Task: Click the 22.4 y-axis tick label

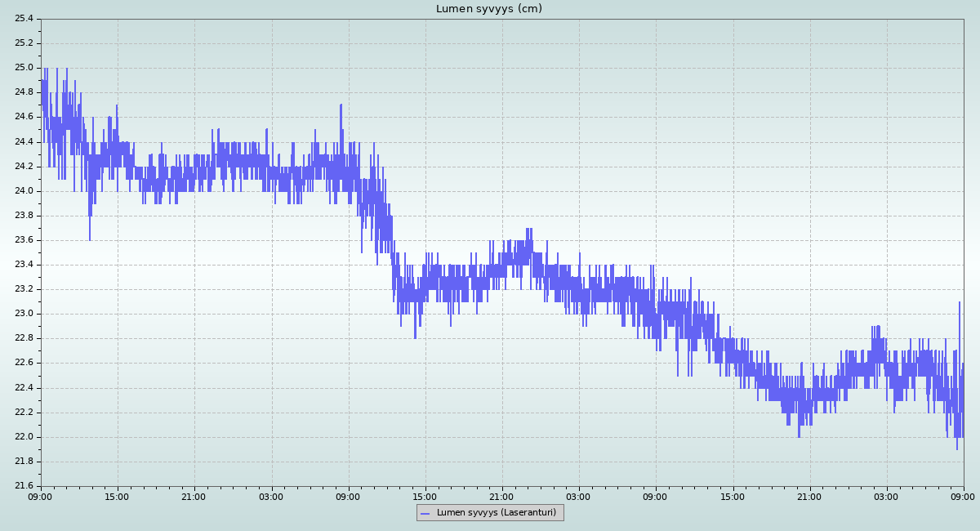Action: coord(24,387)
